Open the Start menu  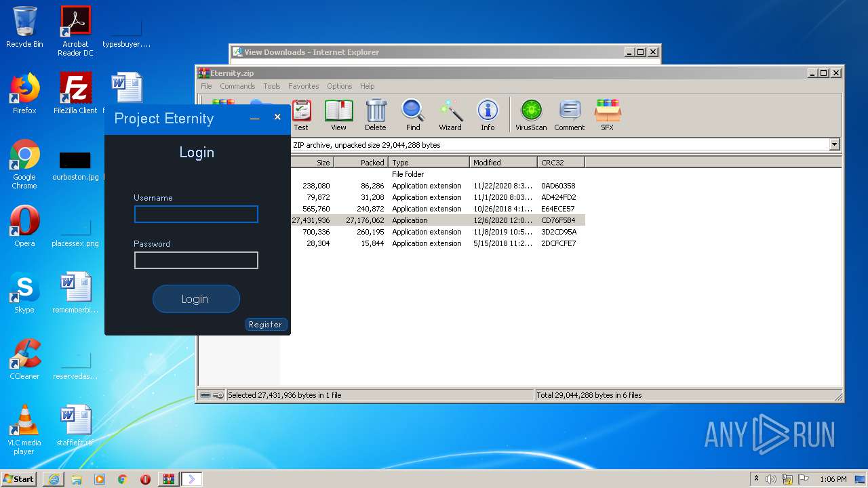18,479
